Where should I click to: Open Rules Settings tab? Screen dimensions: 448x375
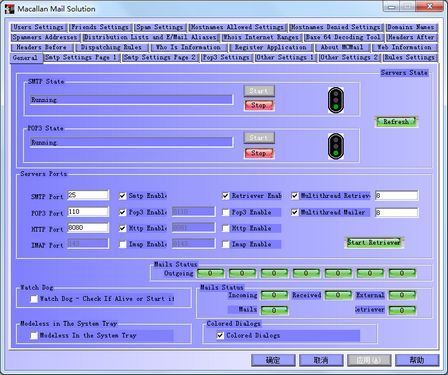pyautogui.click(x=409, y=57)
